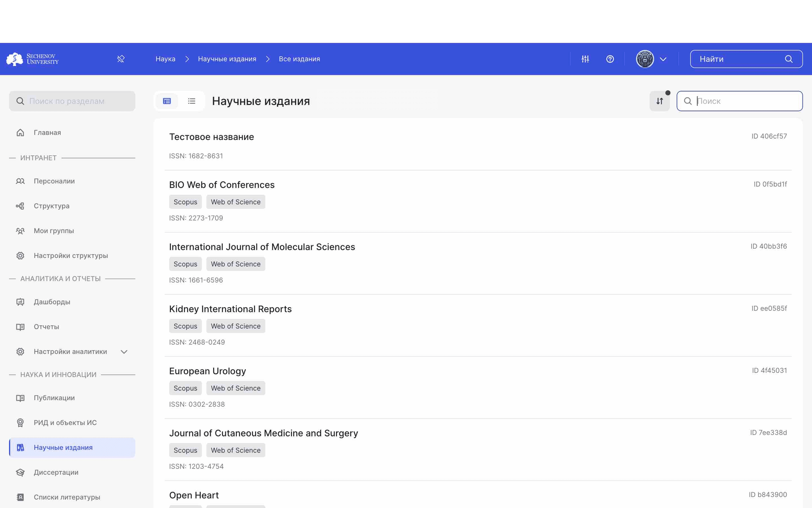Click the Отчеты book icon

click(20, 327)
